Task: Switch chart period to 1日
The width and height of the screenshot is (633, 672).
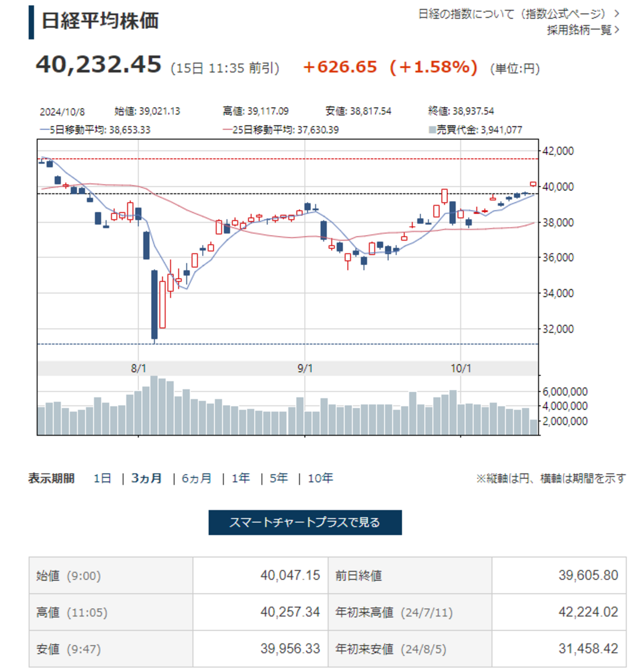Action: 102,478
